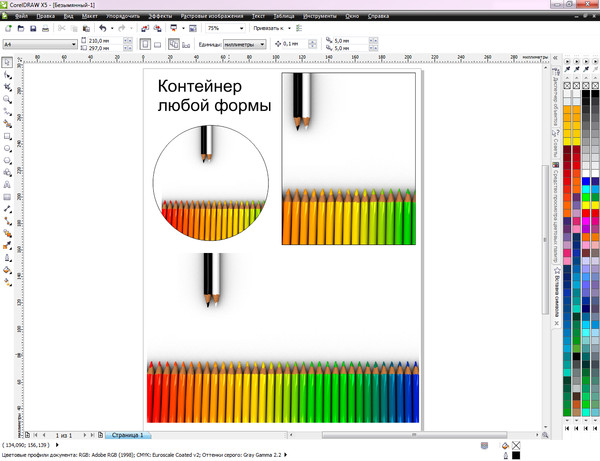Image resolution: width=600 pixels, height=461 pixels.
Task: Open the Инструменты menu
Action: [320, 16]
